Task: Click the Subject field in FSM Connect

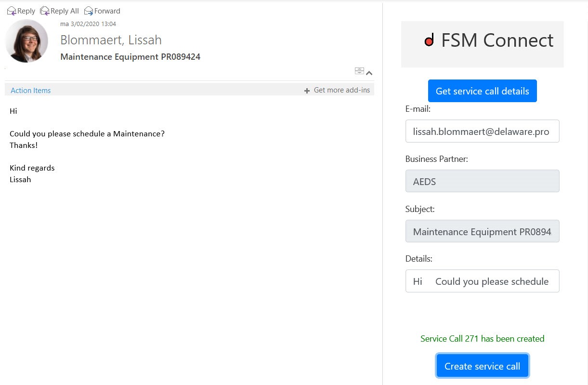Action: [482, 231]
